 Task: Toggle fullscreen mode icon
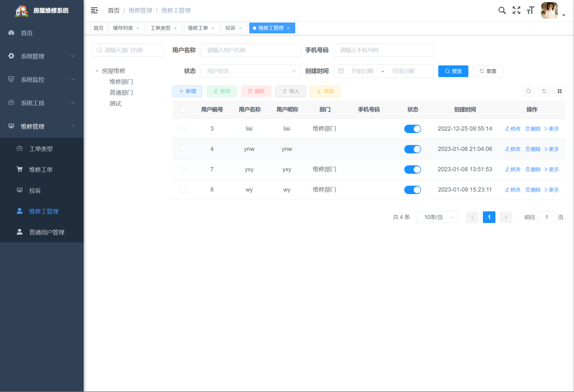[x=516, y=11]
